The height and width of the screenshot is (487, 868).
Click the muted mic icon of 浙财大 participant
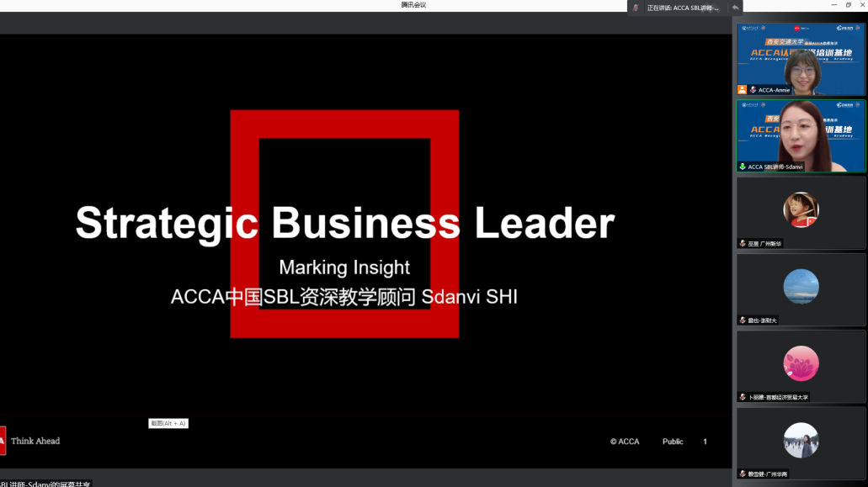click(x=743, y=320)
